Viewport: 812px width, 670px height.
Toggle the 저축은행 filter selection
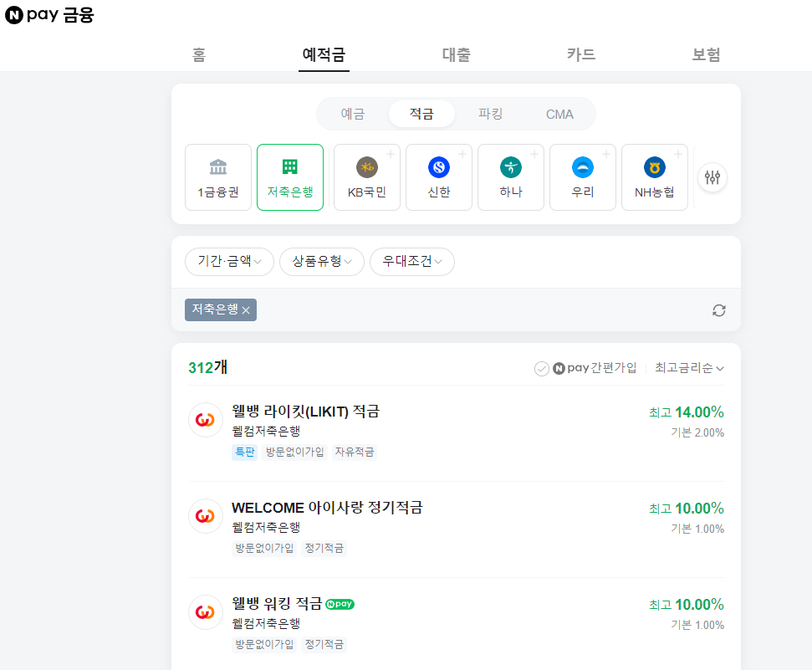(220, 309)
